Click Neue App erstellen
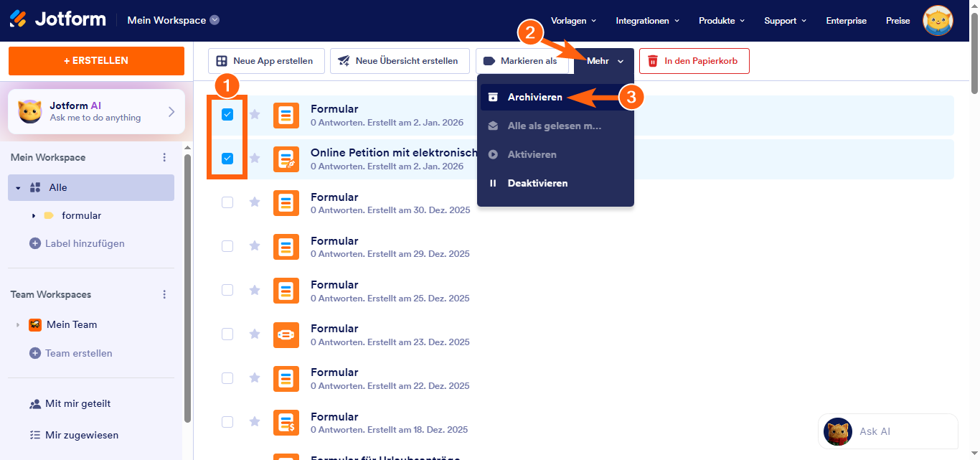Image resolution: width=980 pixels, height=460 pixels. (x=266, y=61)
